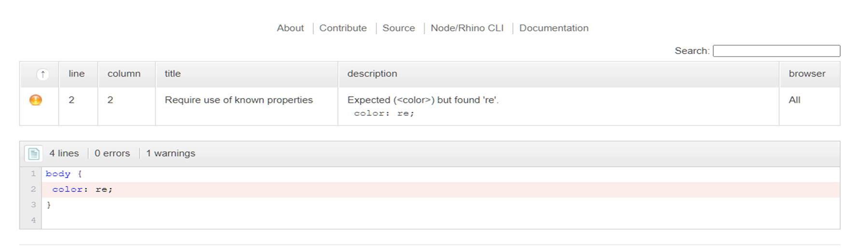The height and width of the screenshot is (248, 868).
Task: Click line number 1 in the code gutter
Action: click(x=33, y=174)
